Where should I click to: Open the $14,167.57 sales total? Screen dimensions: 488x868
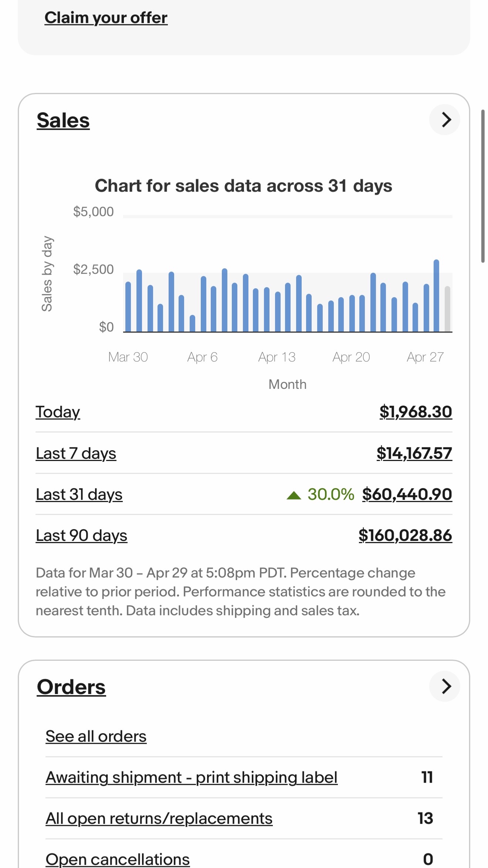pyautogui.click(x=414, y=453)
